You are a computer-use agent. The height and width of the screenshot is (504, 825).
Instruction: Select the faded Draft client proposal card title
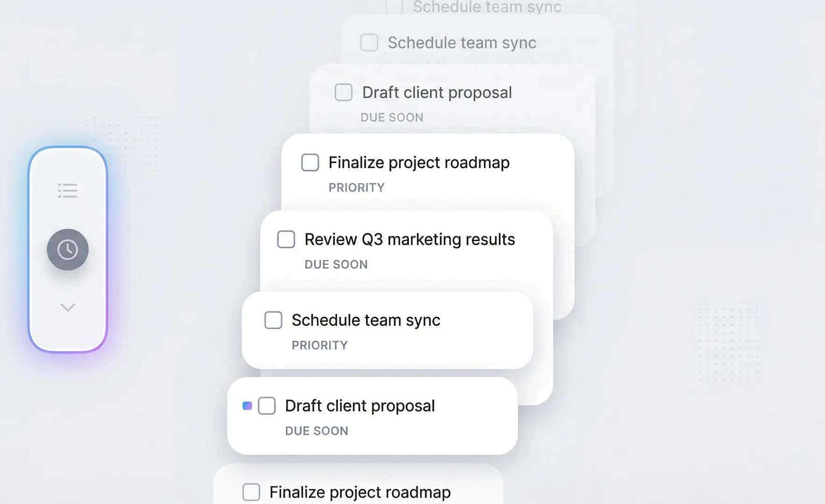(x=437, y=92)
